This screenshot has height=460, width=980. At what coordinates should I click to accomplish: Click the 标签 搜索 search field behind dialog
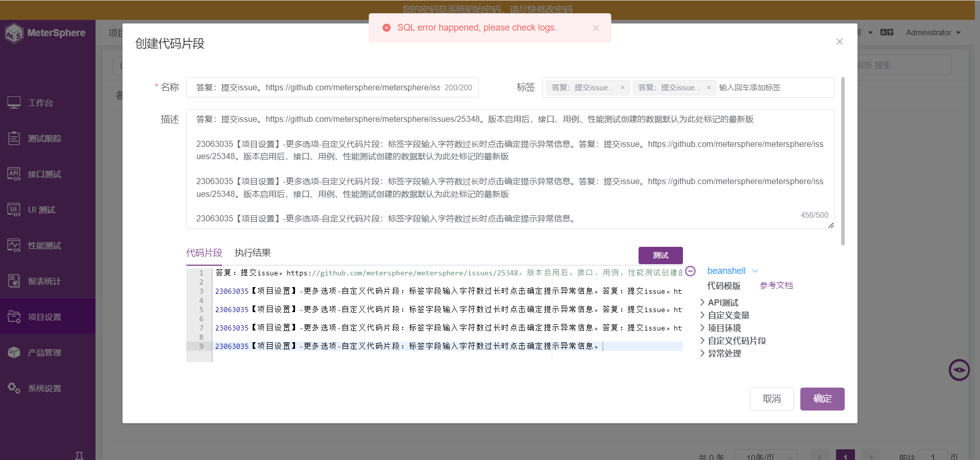pos(903,65)
